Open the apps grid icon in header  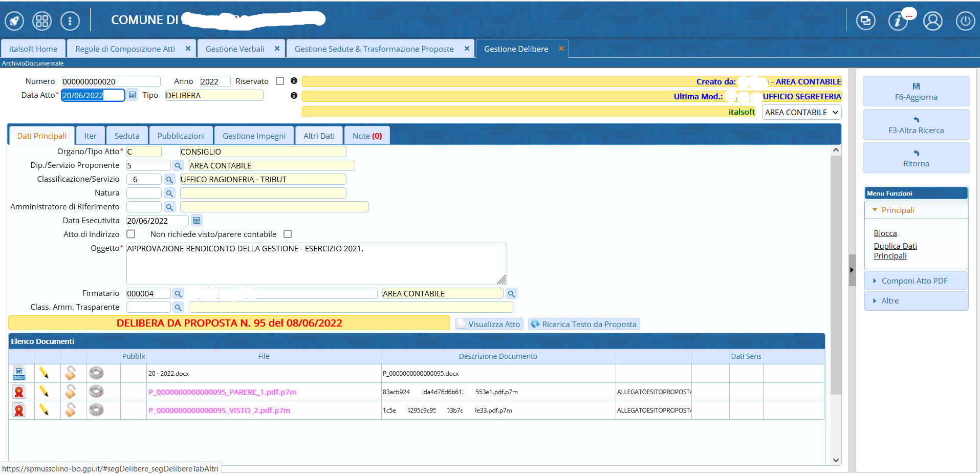(x=42, y=21)
